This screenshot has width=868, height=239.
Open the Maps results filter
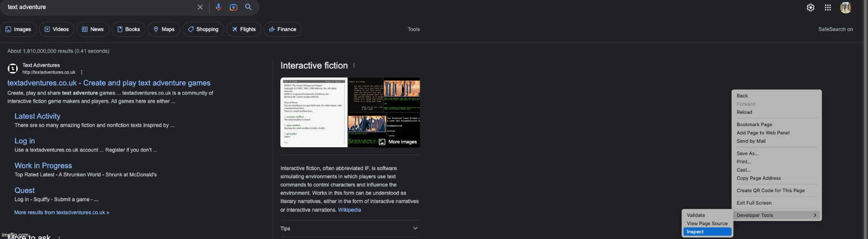[164, 29]
